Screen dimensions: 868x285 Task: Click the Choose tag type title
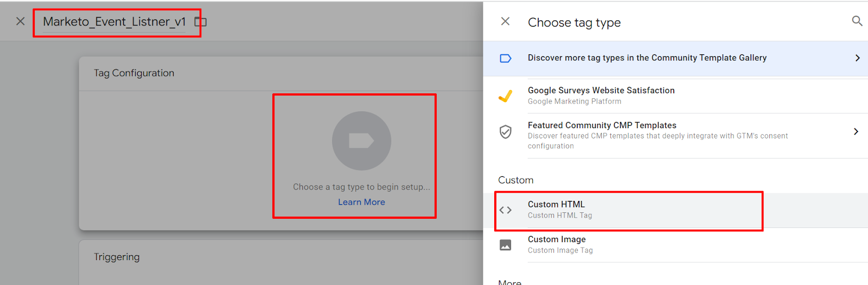(x=574, y=22)
